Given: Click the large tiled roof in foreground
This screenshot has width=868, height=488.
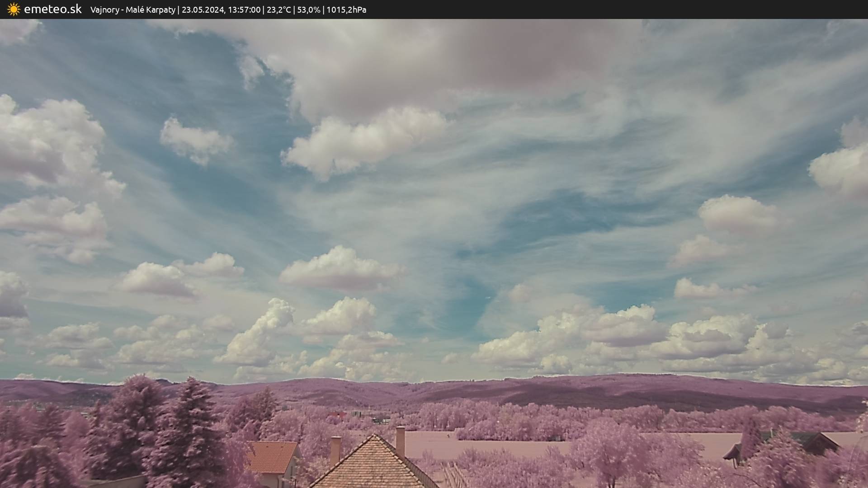Looking at the screenshot, I should (373, 465).
